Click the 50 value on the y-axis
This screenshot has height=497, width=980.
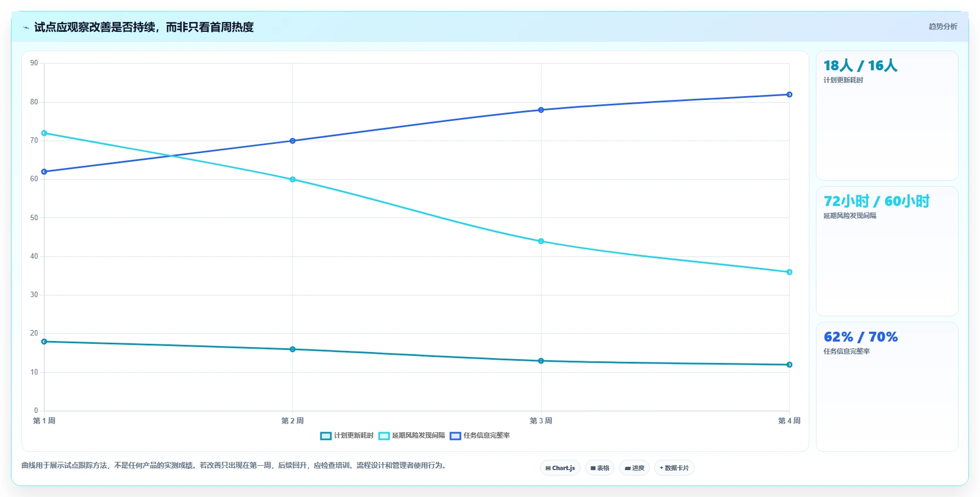[x=34, y=218]
